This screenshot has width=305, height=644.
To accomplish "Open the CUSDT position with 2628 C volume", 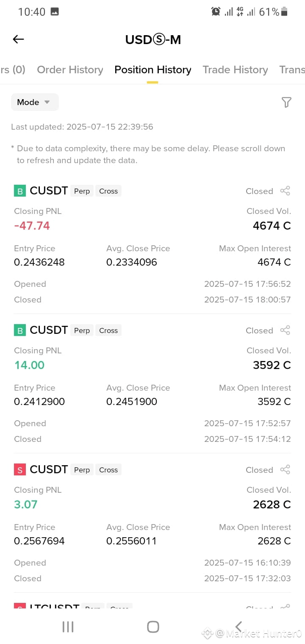I will [152, 523].
